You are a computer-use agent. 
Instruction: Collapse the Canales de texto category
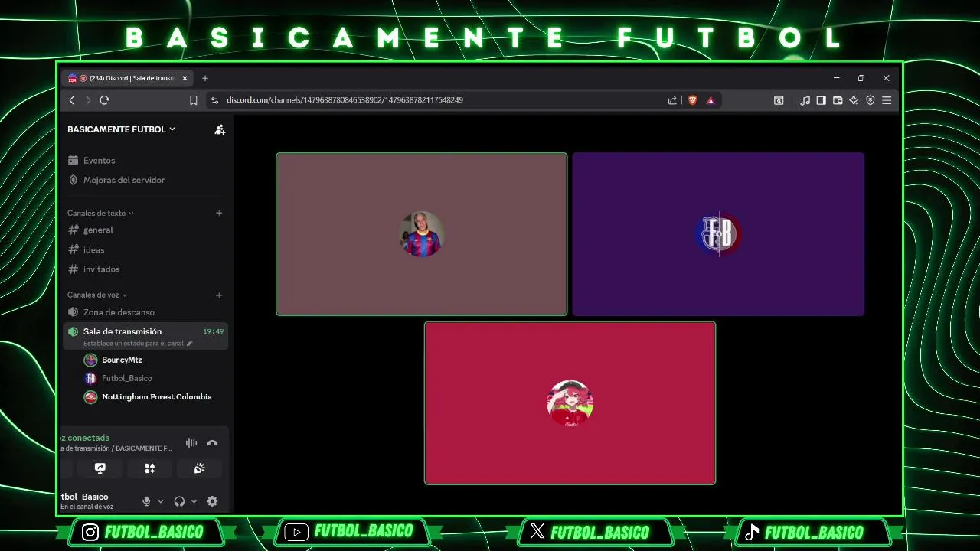click(100, 213)
